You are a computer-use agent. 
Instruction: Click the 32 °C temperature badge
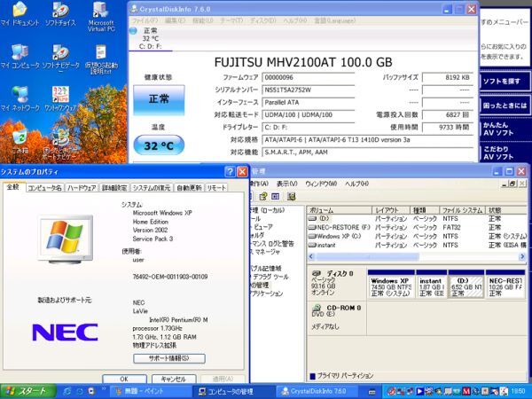coord(159,145)
